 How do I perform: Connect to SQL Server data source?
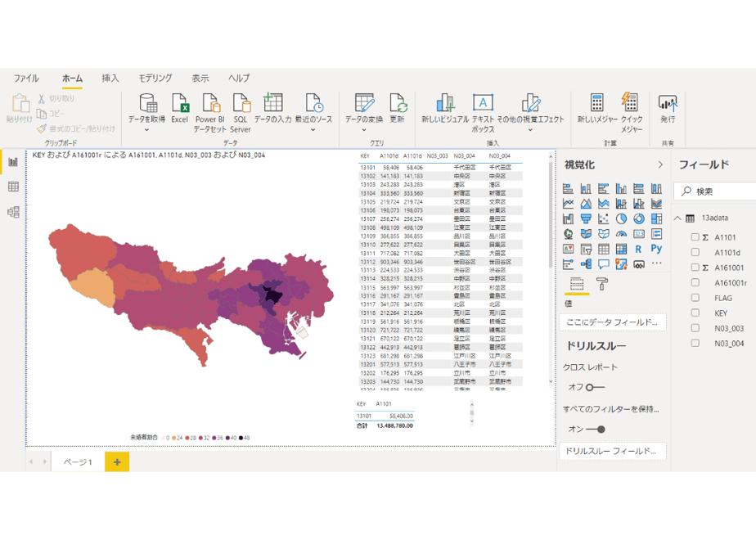click(241, 113)
